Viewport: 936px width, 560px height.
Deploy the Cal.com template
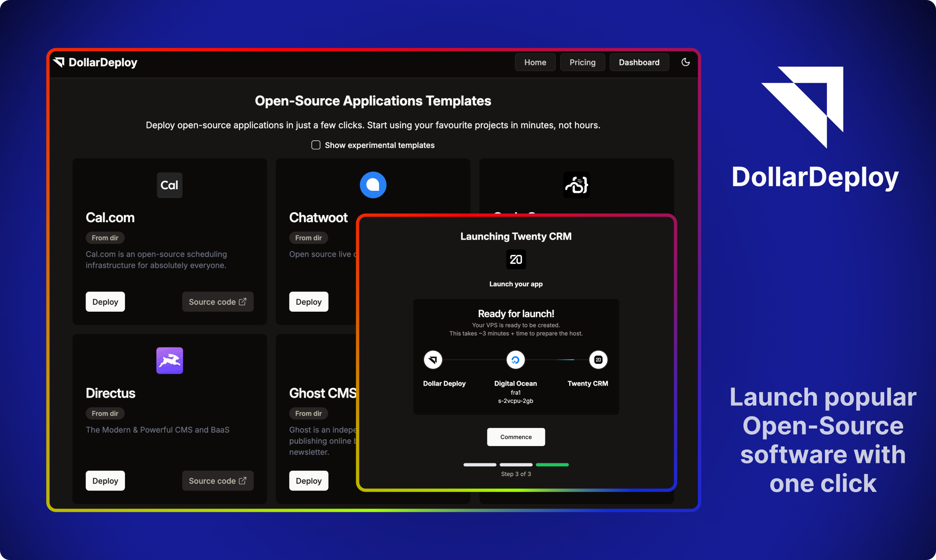(x=105, y=302)
